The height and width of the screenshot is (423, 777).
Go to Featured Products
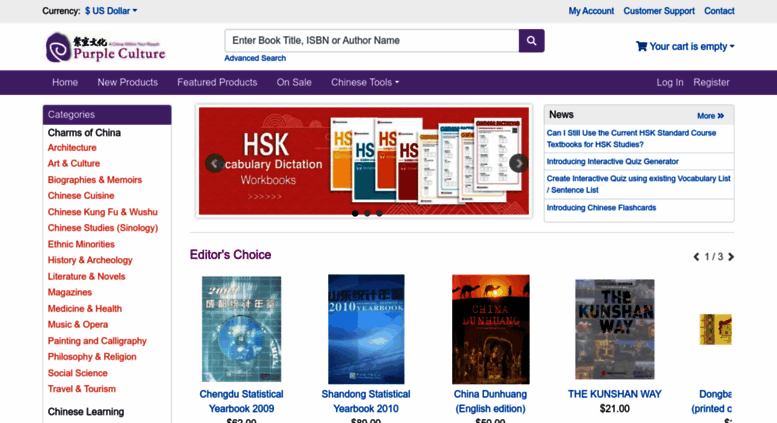click(x=217, y=82)
